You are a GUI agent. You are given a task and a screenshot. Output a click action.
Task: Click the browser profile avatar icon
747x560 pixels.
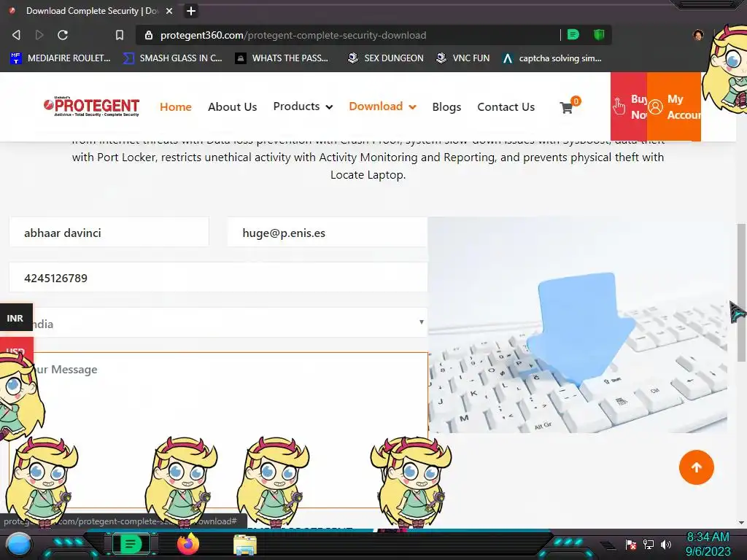(698, 35)
